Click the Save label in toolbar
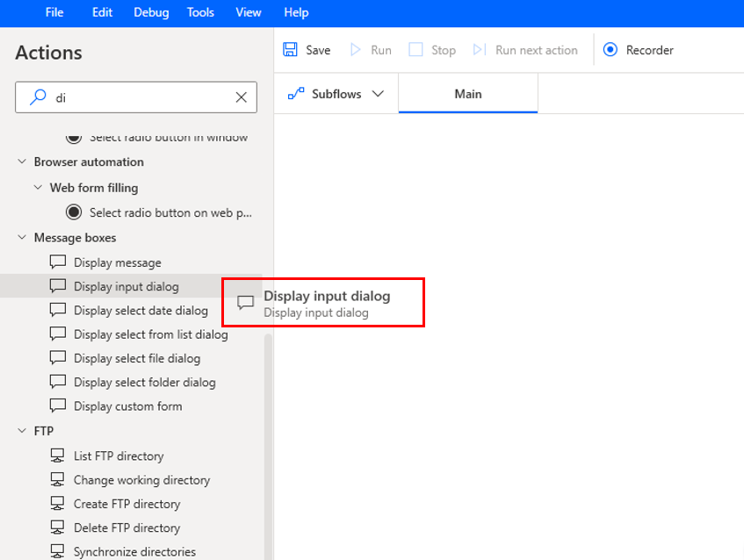This screenshot has width=744, height=560. pyautogui.click(x=318, y=50)
